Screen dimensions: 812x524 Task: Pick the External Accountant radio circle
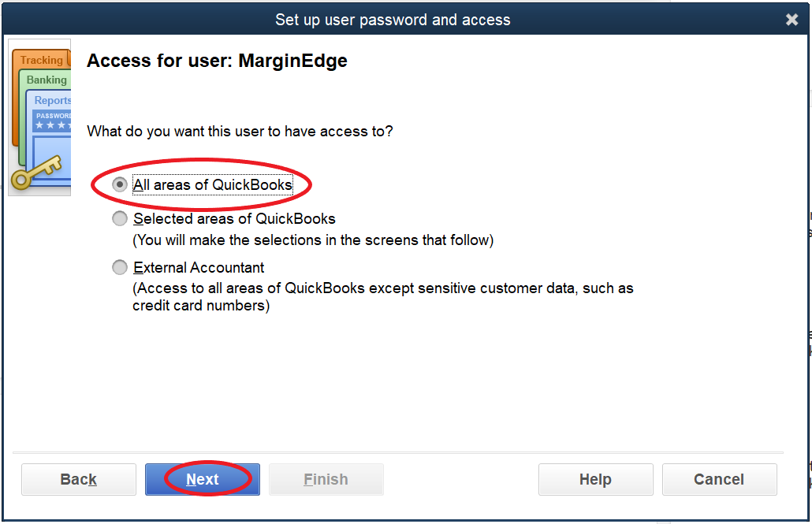[x=120, y=268]
